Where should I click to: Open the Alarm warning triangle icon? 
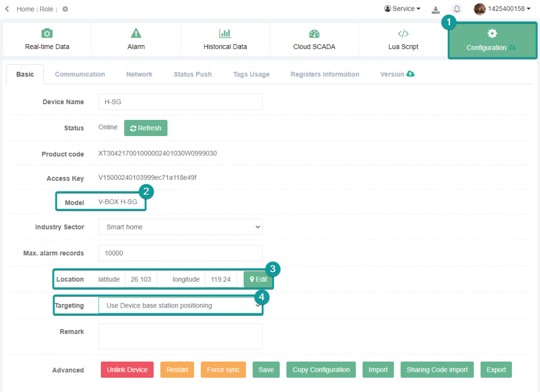[x=136, y=33]
